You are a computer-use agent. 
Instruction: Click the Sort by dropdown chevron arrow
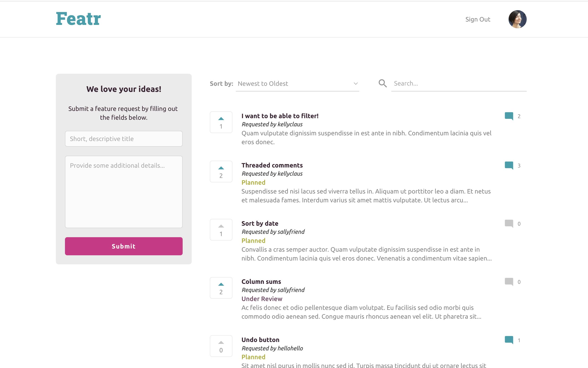356,84
